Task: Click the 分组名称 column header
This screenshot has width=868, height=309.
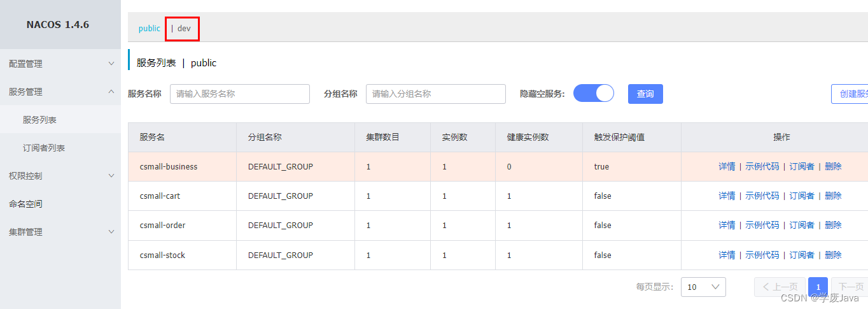Action: click(265, 137)
